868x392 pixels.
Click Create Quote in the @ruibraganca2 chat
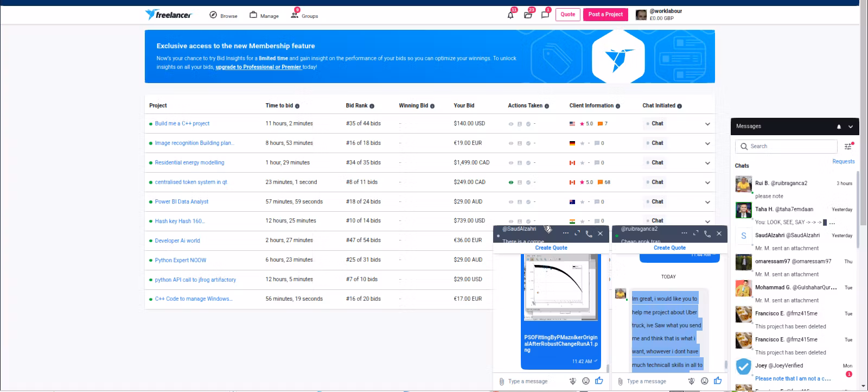(x=670, y=248)
